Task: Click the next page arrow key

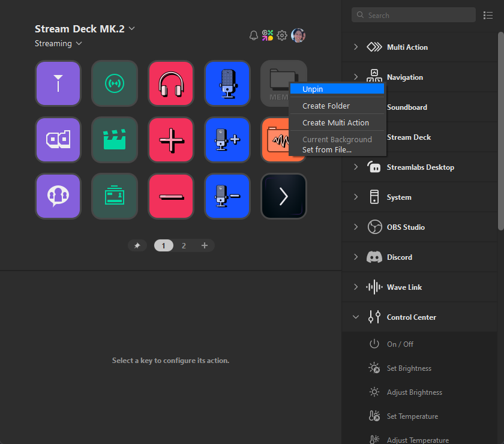Action: (x=283, y=196)
